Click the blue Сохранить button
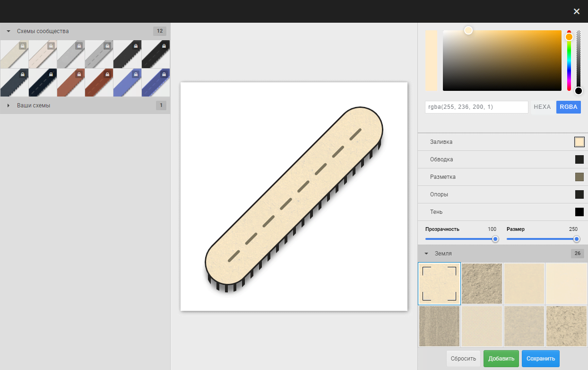Screen dimensions: 588x370 541,359
